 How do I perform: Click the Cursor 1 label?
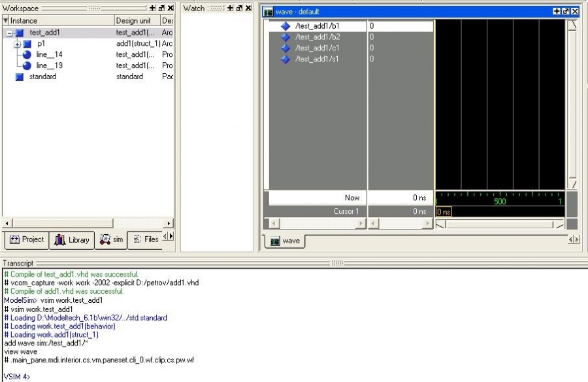[x=346, y=211]
